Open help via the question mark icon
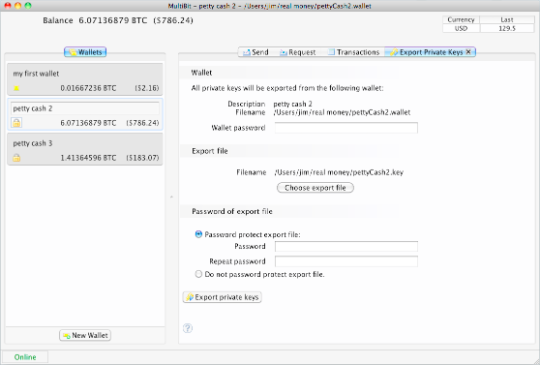The height and width of the screenshot is (365, 540). pos(188,328)
